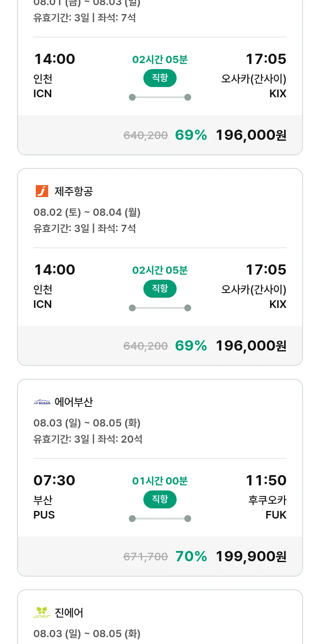Open the 제주항공 airline name
The width and height of the screenshot is (320, 644).
pos(74,191)
